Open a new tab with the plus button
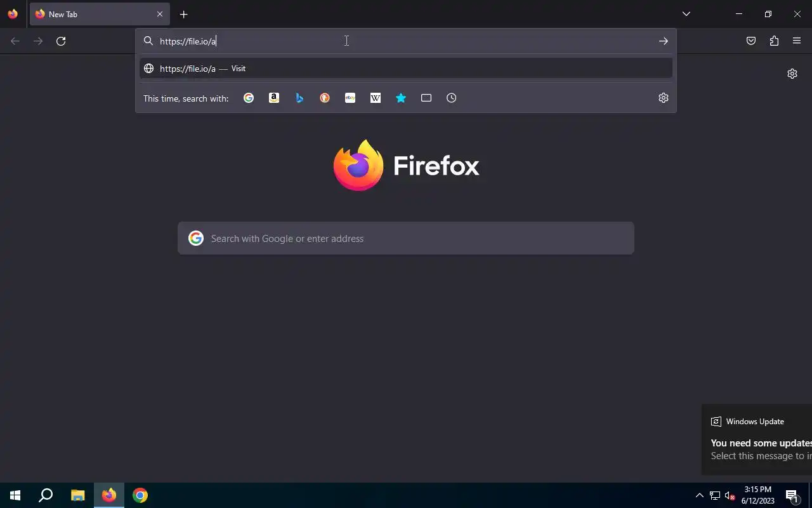This screenshot has height=508, width=812. 183,15
